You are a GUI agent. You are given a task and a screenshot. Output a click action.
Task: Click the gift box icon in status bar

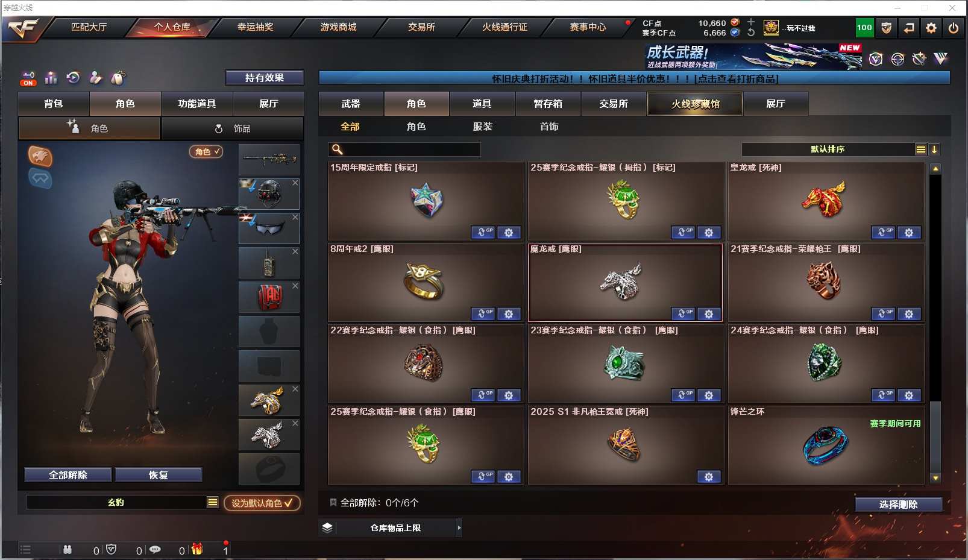point(197,549)
